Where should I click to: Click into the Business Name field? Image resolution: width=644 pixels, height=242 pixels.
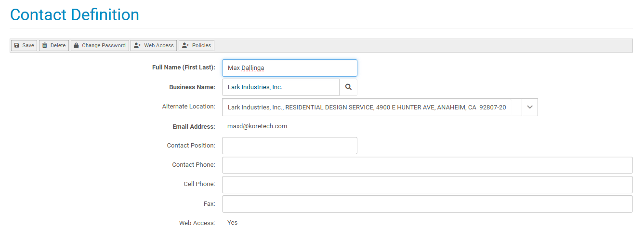tap(281, 87)
